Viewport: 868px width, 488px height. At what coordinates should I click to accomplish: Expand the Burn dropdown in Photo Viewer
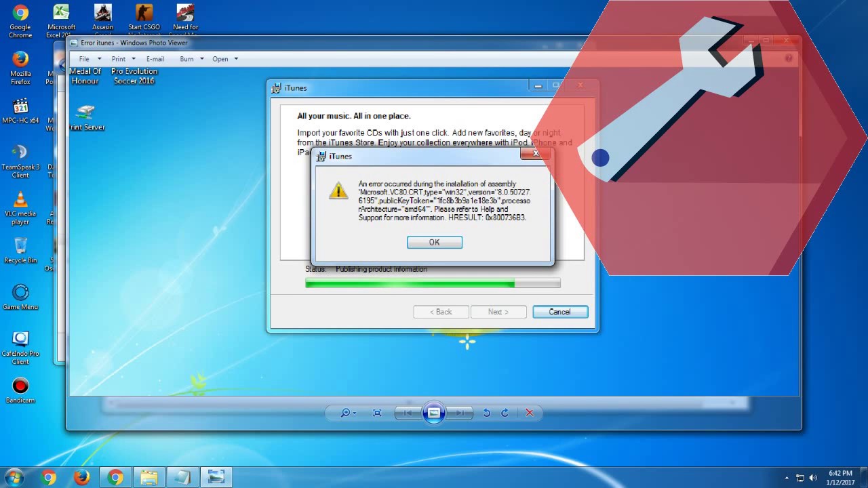pyautogui.click(x=191, y=59)
